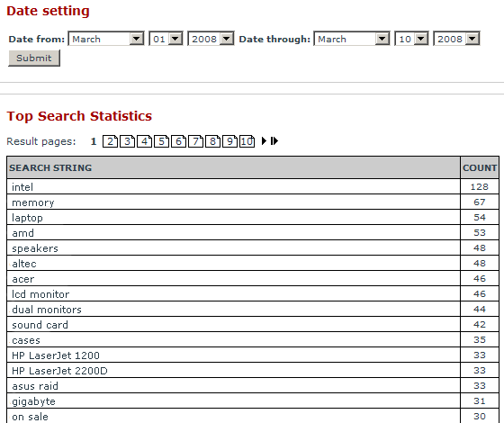
Task: Open the Date from day dropdown
Action: 166,39
